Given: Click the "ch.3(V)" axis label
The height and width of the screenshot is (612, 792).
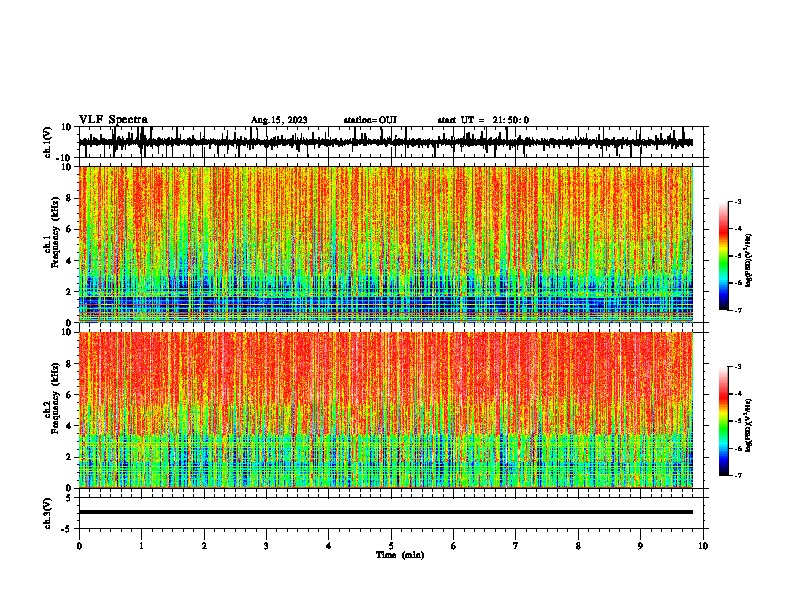Looking at the screenshot, I should coord(48,513).
